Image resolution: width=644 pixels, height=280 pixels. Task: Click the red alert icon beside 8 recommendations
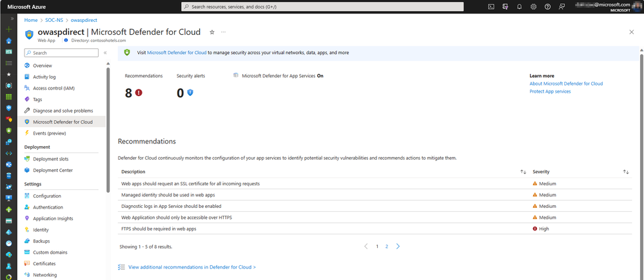tap(139, 93)
